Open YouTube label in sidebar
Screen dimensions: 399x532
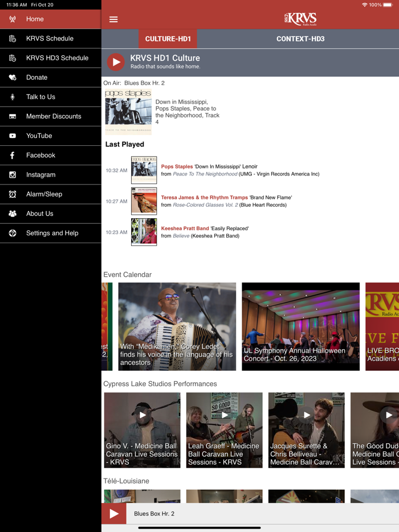click(39, 136)
